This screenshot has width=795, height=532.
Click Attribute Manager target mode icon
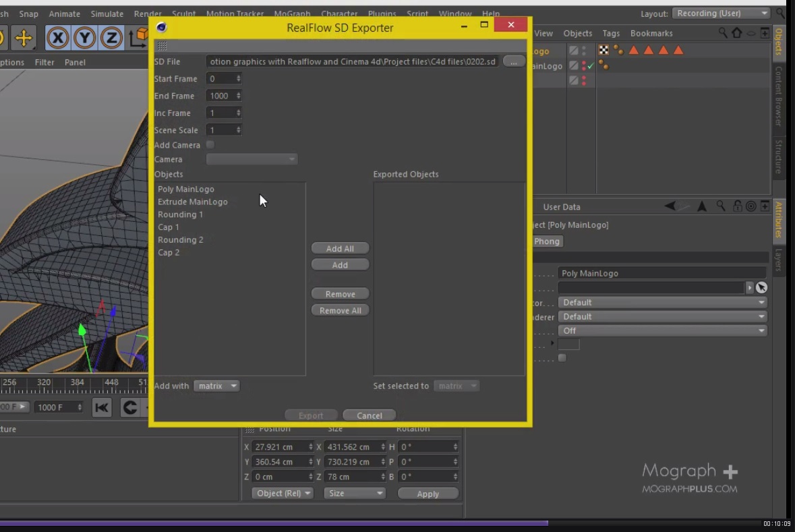point(751,206)
